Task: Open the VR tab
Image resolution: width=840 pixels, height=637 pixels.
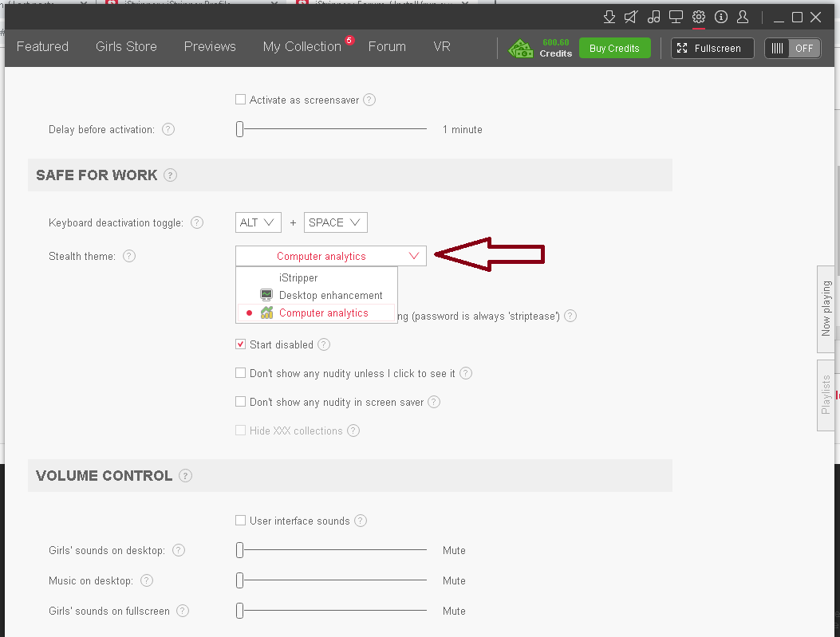Action: [x=442, y=46]
